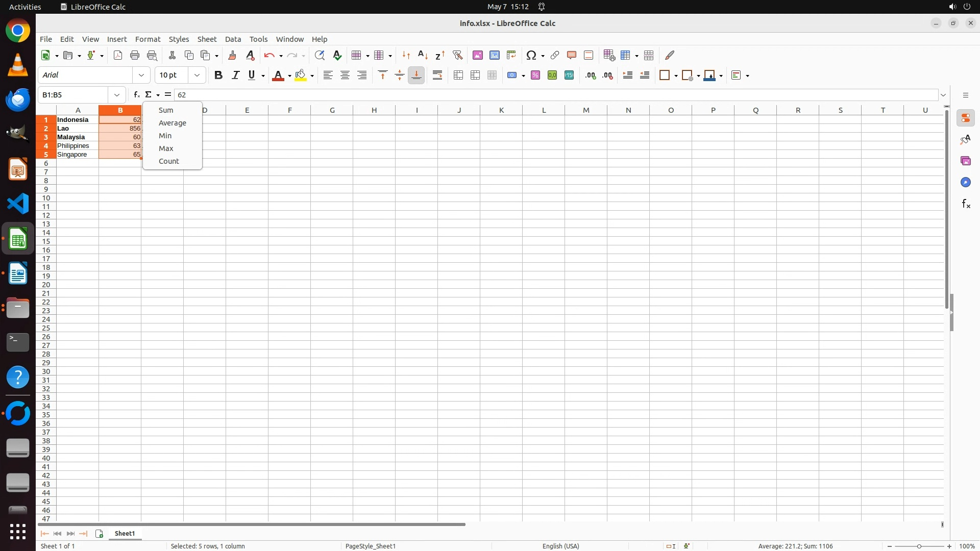Click the Clone Formatting paintbrush icon
This screenshot has width=980, height=551.
[232, 55]
